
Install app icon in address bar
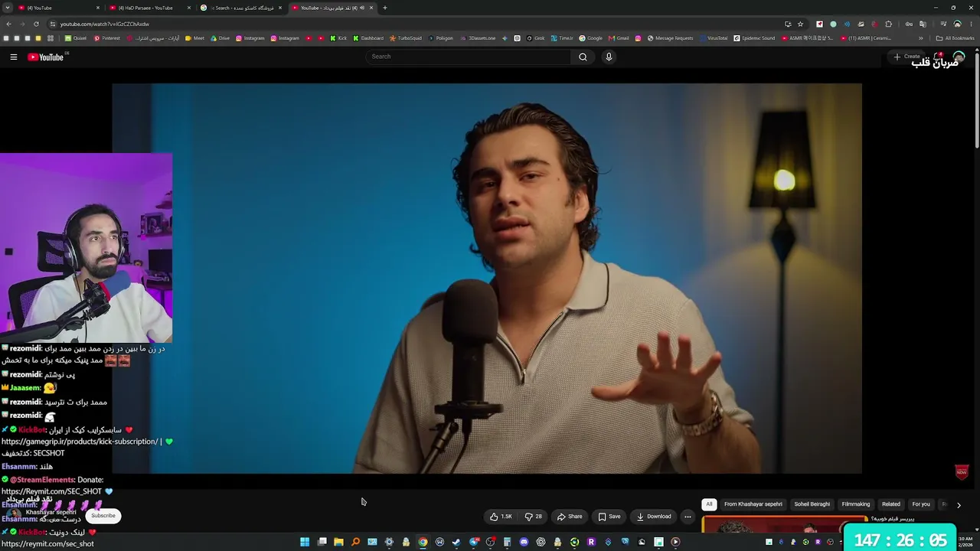click(x=788, y=24)
